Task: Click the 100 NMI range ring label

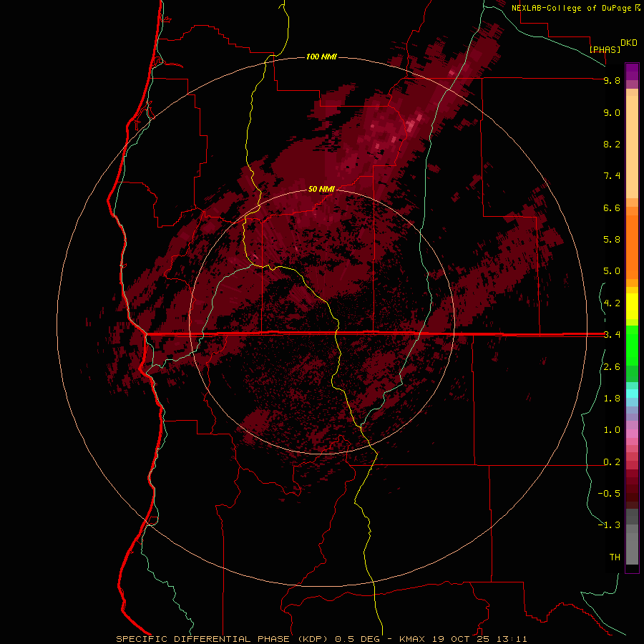Action: click(321, 57)
